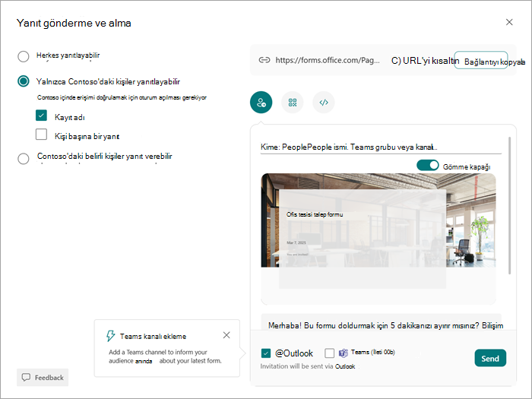Click the Feedback speech bubble icon

[26, 377]
